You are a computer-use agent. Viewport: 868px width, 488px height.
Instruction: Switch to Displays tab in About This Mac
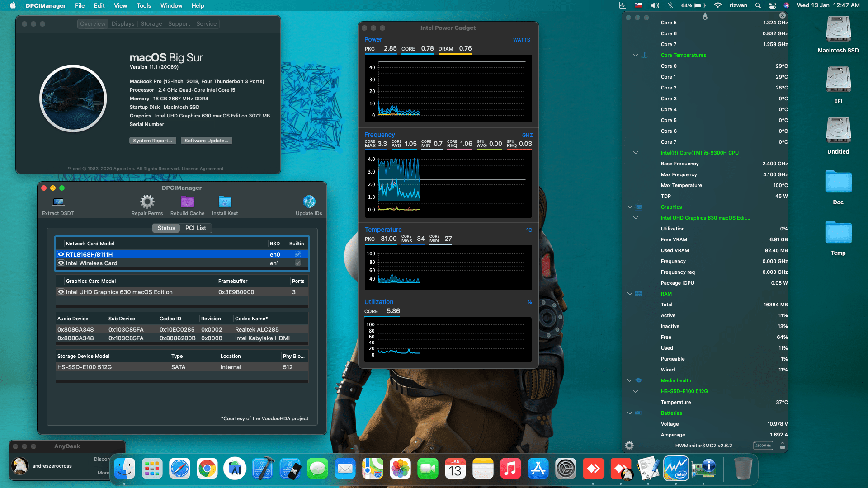click(x=123, y=23)
